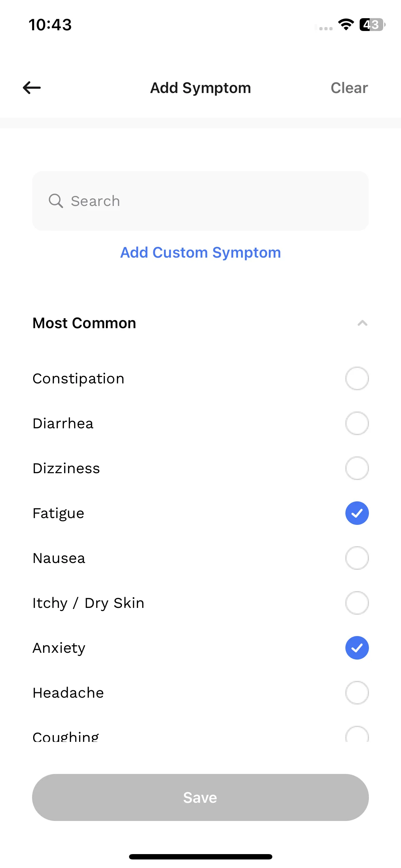Tap the Headache symptom label

point(68,693)
